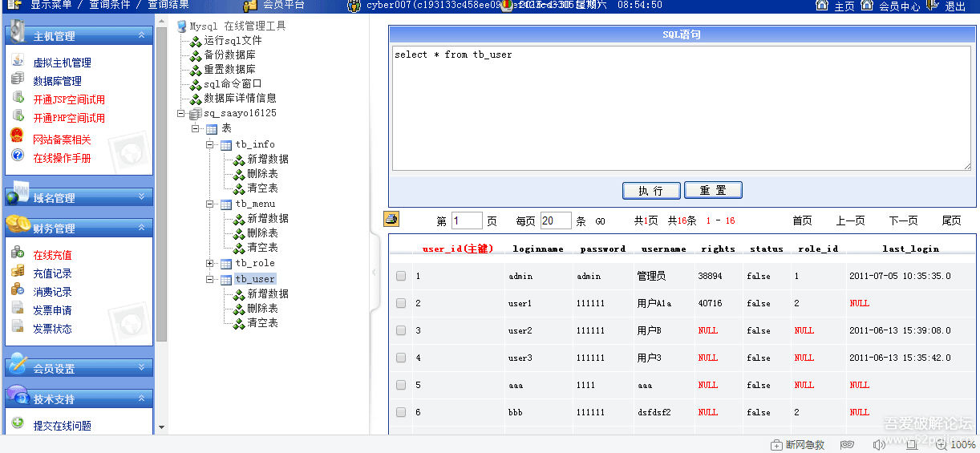Open 在线操作手册 link

coord(62,158)
